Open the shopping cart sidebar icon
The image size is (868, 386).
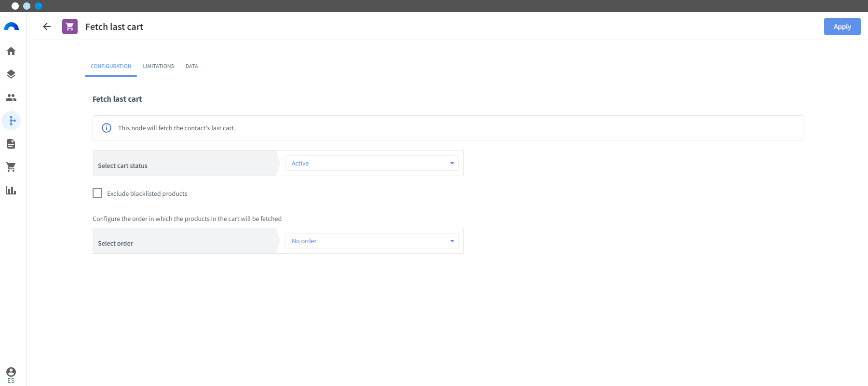click(11, 167)
